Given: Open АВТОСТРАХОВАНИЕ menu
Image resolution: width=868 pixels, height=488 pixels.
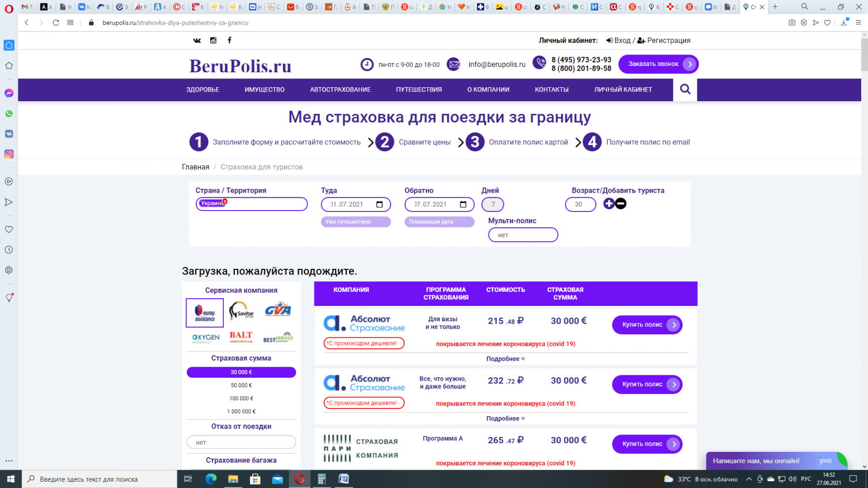Looking at the screenshot, I should click(340, 90).
